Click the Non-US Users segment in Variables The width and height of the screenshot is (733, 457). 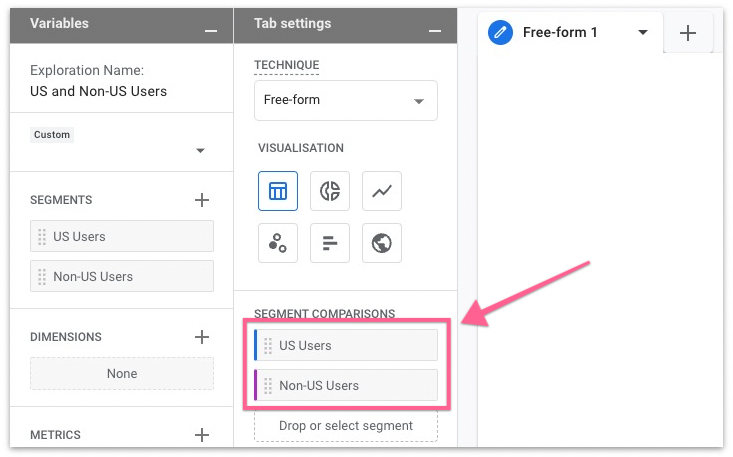coord(122,277)
